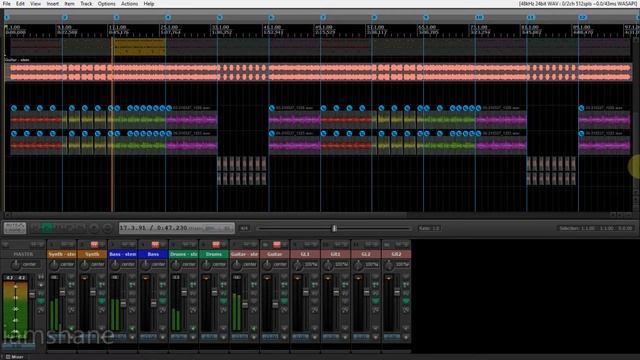Select the yellow highlighted region in region lane

coord(139,47)
